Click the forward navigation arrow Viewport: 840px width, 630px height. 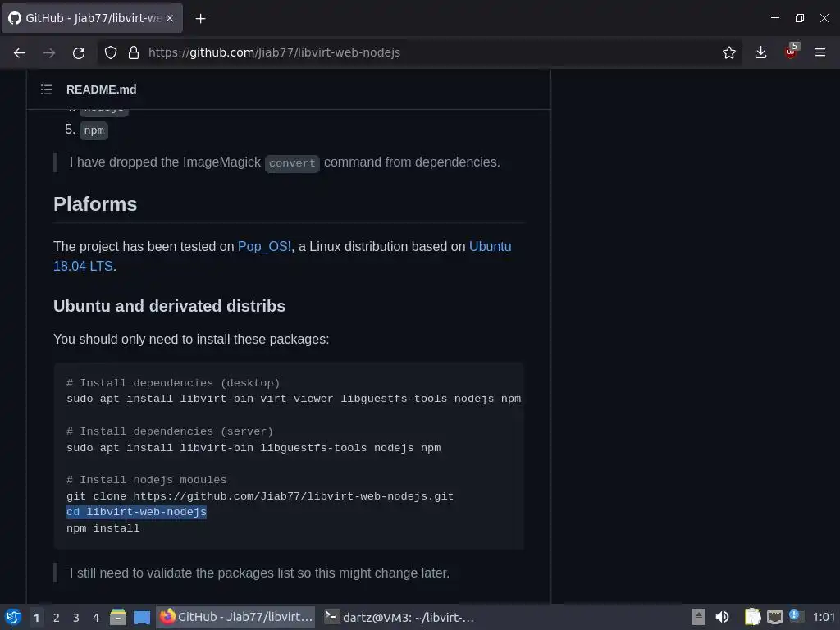pyautogui.click(x=49, y=52)
